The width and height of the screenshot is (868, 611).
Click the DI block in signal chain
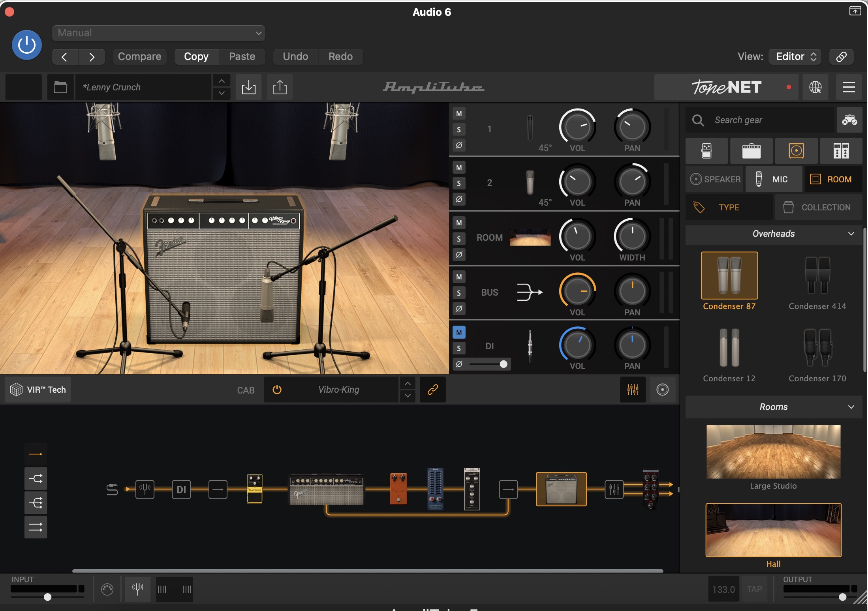181,489
